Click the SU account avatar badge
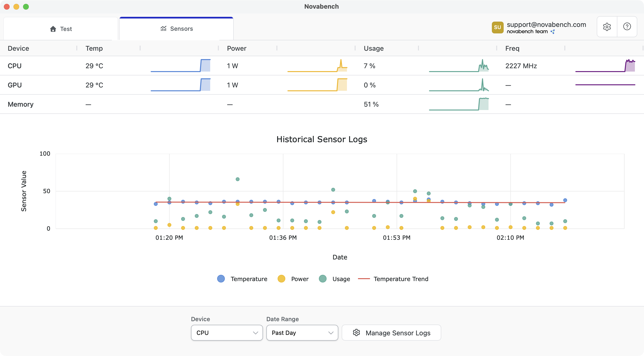The image size is (644, 356). [x=497, y=27]
